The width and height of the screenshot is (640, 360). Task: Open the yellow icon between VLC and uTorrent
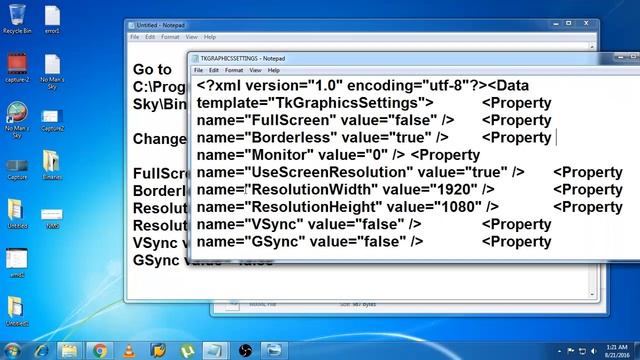point(158,351)
